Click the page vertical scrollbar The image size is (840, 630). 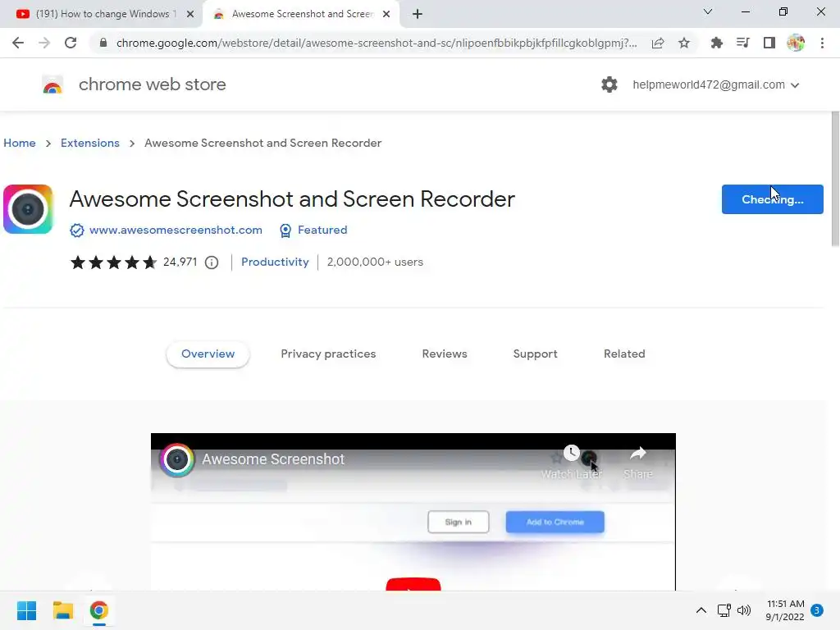(835, 180)
